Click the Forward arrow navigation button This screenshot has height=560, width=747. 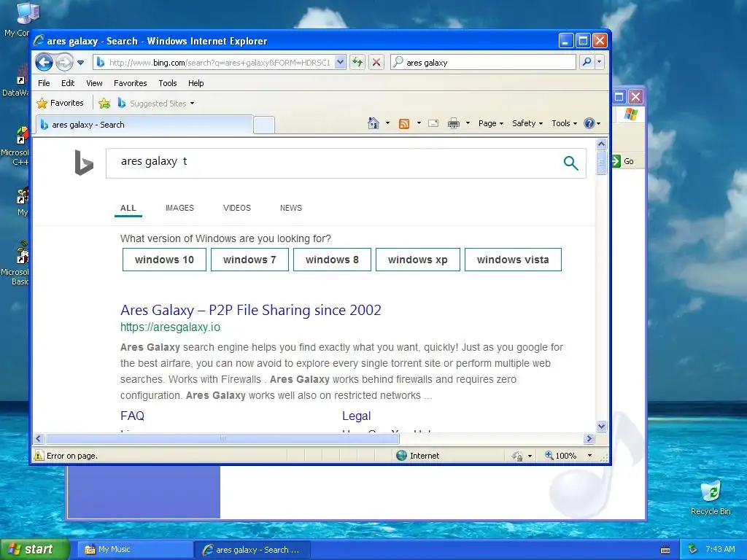tap(64, 62)
